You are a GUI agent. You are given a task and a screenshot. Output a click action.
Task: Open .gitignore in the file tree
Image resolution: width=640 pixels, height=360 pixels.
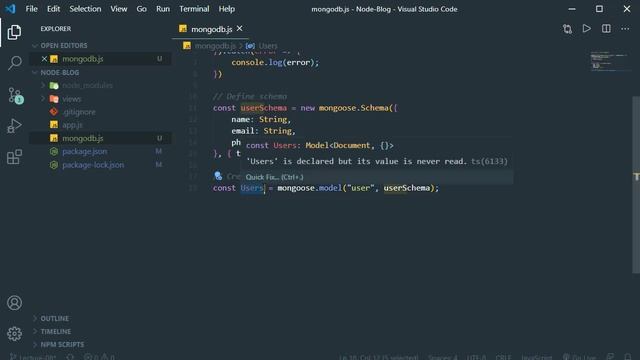click(79, 112)
